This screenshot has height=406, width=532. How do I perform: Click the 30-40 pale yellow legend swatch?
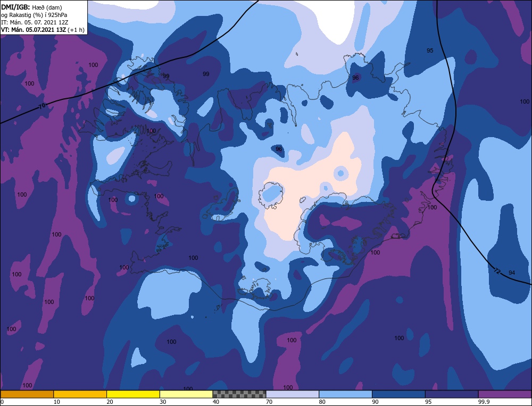(x=186, y=394)
